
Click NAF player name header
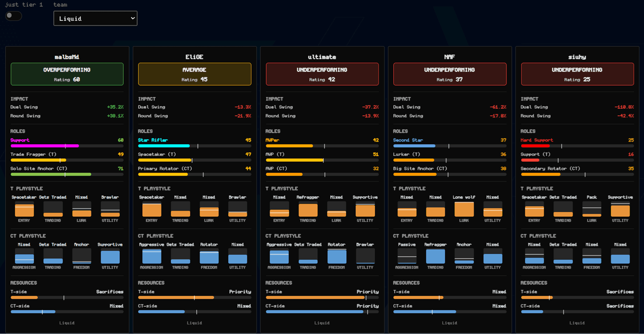(x=450, y=57)
